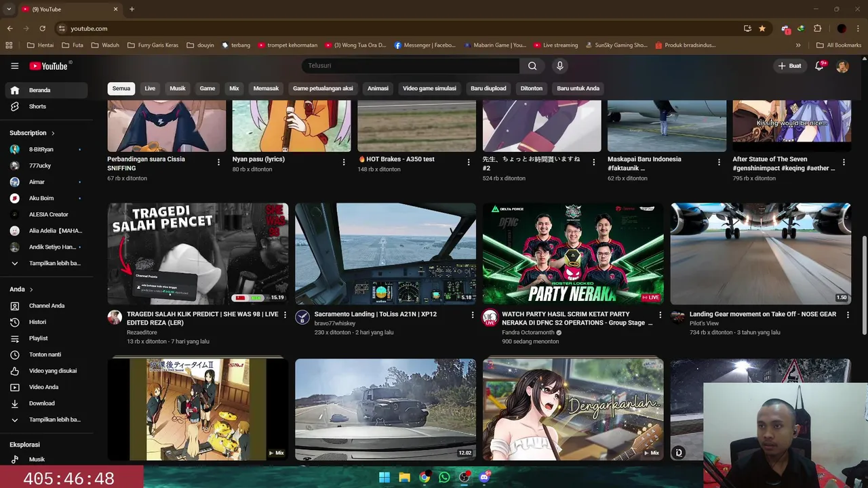This screenshot has height=488, width=868.
Task: Select the Game petualangan aksi chip
Action: pos(323,88)
